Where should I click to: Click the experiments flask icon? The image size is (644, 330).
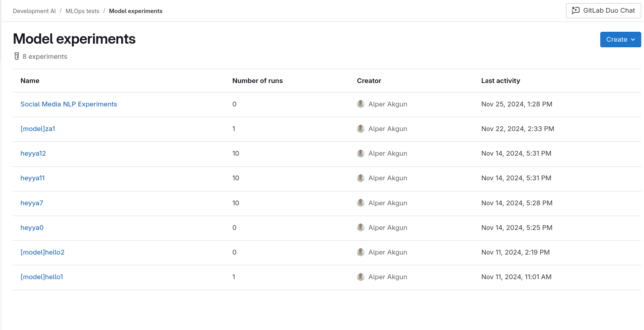click(x=17, y=56)
